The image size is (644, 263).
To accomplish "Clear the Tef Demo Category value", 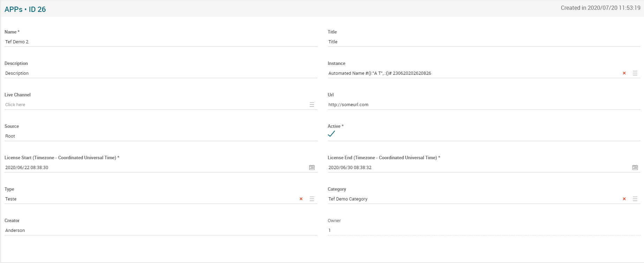I will pos(624,199).
